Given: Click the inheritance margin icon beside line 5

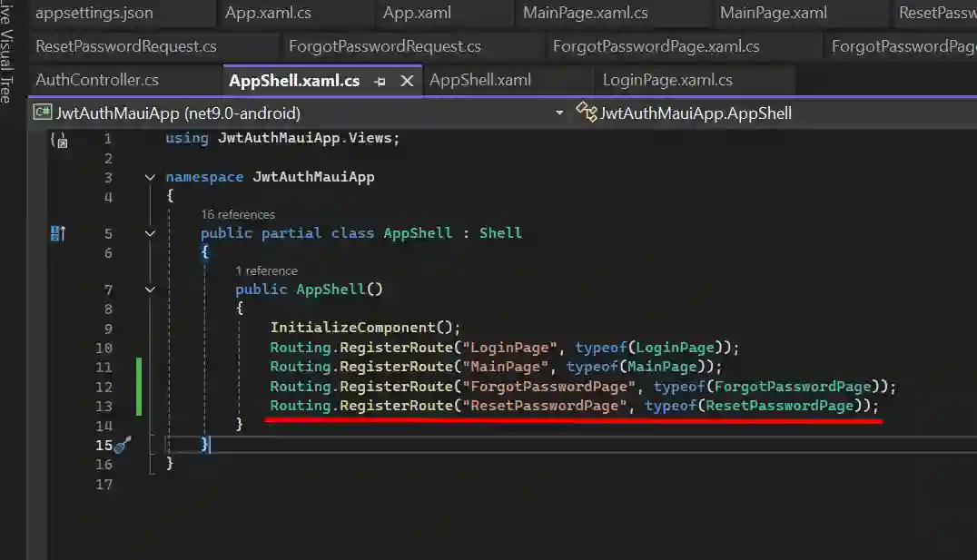Looking at the screenshot, I should point(58,233).
